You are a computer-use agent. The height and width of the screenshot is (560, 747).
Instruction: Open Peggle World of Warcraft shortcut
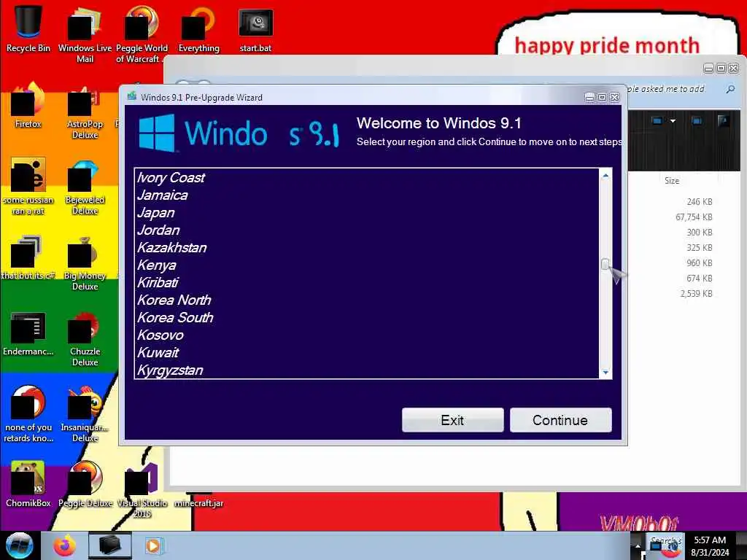[x=142, y=34]
